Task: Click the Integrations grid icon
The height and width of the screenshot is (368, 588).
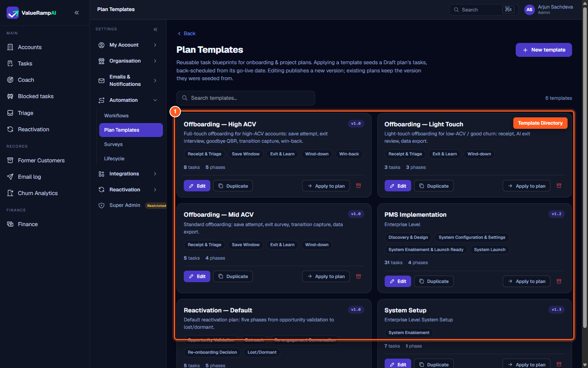Action: point(102,174)
